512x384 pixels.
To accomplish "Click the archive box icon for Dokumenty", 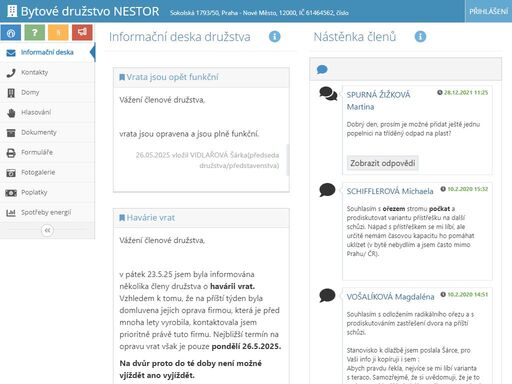I will click(x=11, y=133).
